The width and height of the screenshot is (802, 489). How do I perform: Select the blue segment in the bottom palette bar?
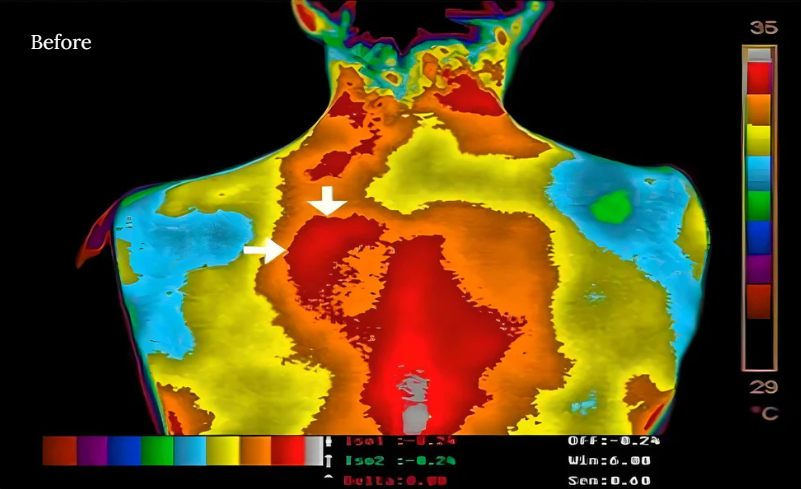pos(124,451)
